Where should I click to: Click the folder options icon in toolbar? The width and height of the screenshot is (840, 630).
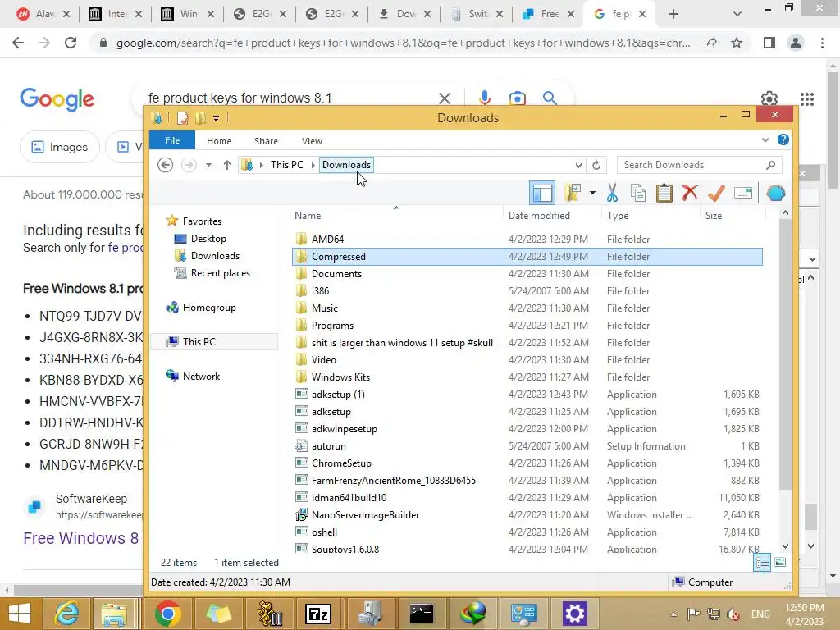coord(573,193)
